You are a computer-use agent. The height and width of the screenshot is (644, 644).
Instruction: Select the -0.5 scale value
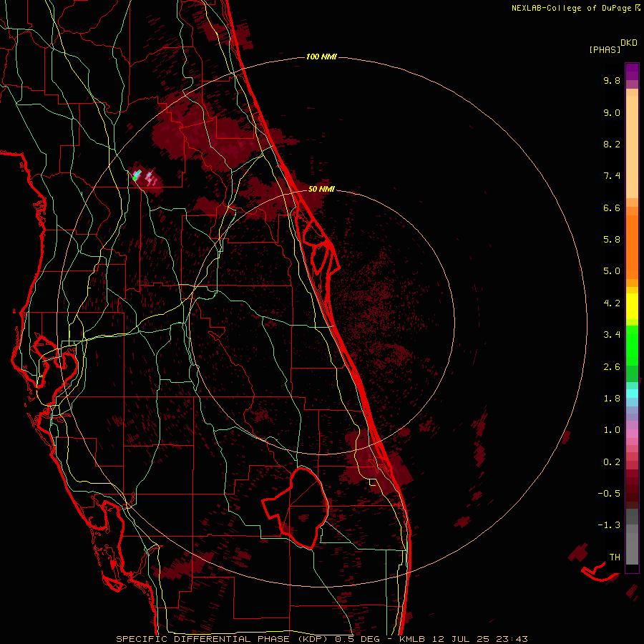coord(609,494)
